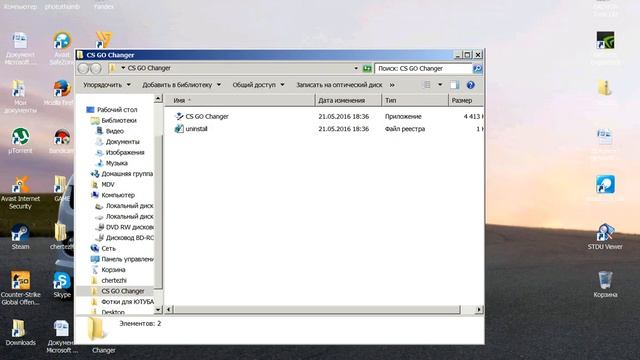Click Записать на оптический диск

click(339, 85)
